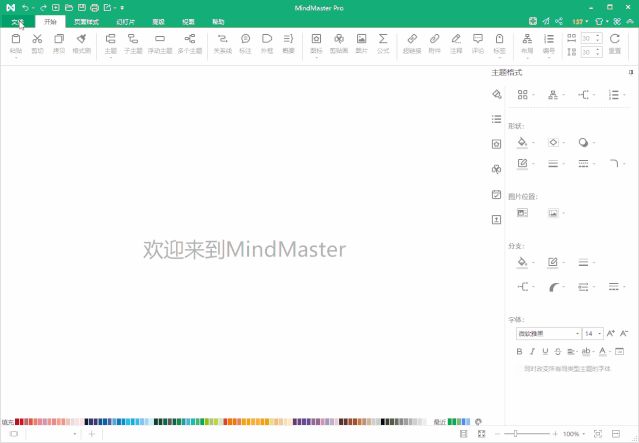
Task: Expand the Topic (主题) dropdown arrow
Action: coord(110,58)
